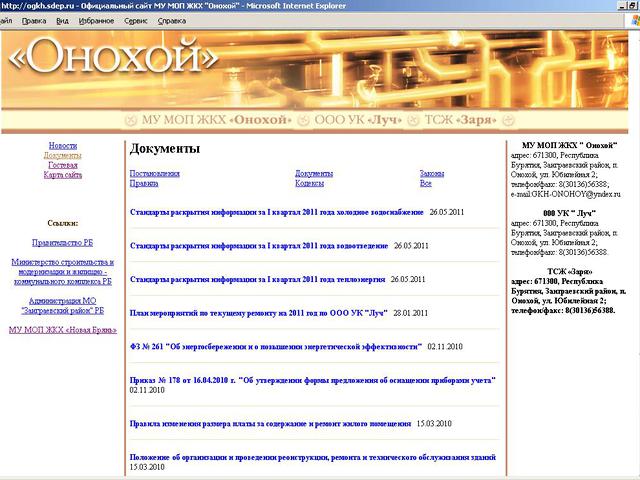Click ornament icon after ТСЖ Заря
This screenshot has width=640, height=480.
coord(509,120)
